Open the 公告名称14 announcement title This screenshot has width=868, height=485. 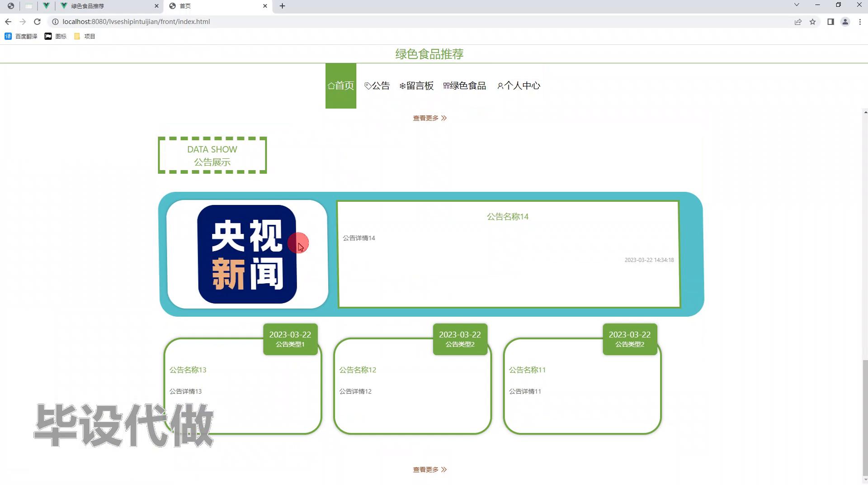[x=508, y=217]
